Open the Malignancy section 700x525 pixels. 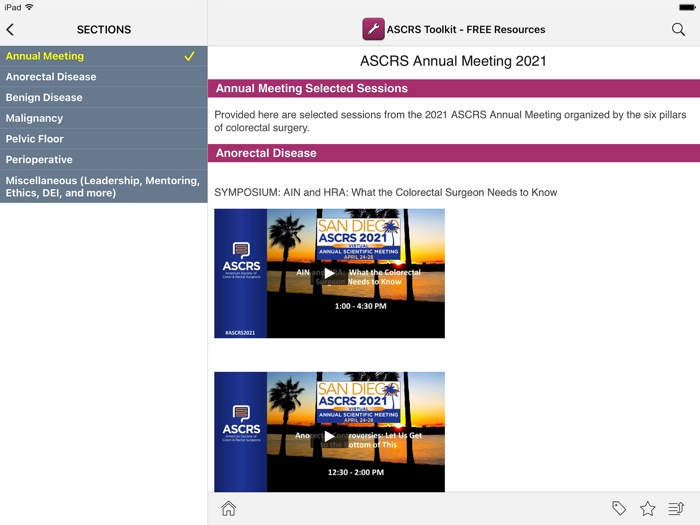[104, 118]
